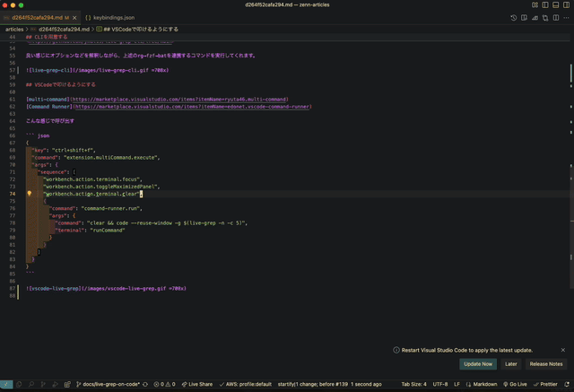Toggle the Primary Side Bar layout icon

[545, 4]
